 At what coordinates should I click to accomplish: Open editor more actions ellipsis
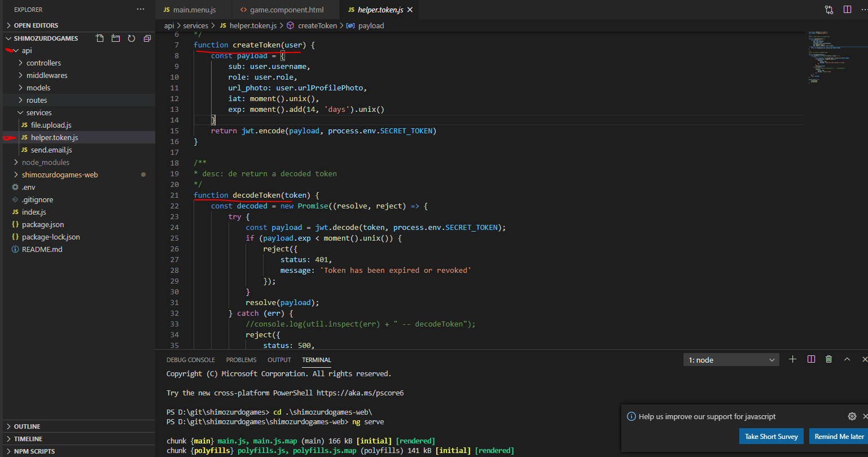864,10
